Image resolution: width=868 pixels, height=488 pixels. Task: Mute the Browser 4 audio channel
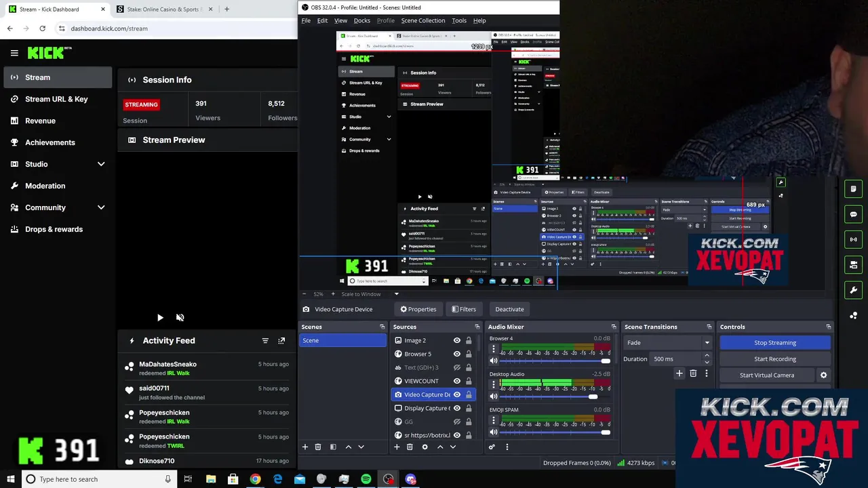point(494,361)
